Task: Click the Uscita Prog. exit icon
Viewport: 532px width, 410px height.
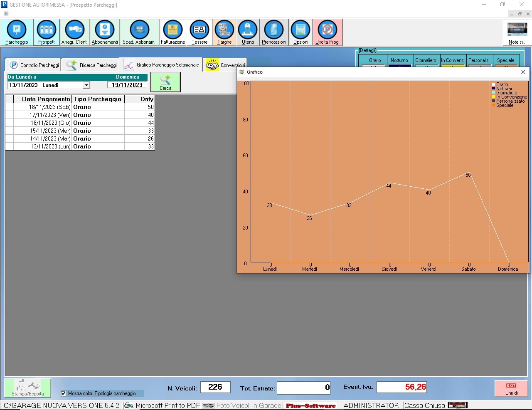Action: coord(328,32)
